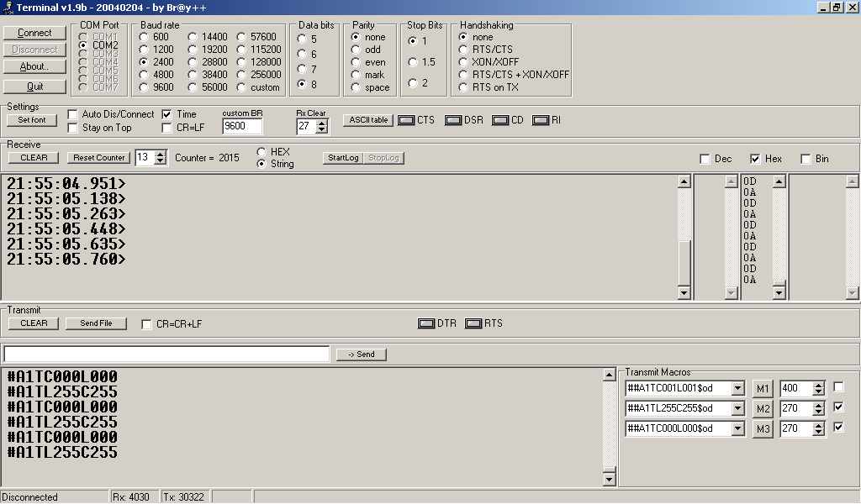Switch Receive display to HEX mode

(x=262, y=152)
